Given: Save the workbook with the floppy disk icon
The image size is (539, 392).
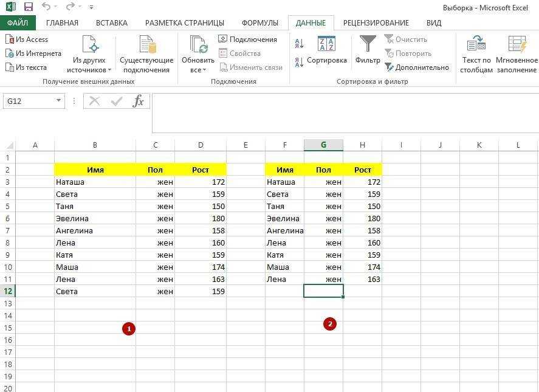Looking at the screenshot, I should tap(29, 7).
